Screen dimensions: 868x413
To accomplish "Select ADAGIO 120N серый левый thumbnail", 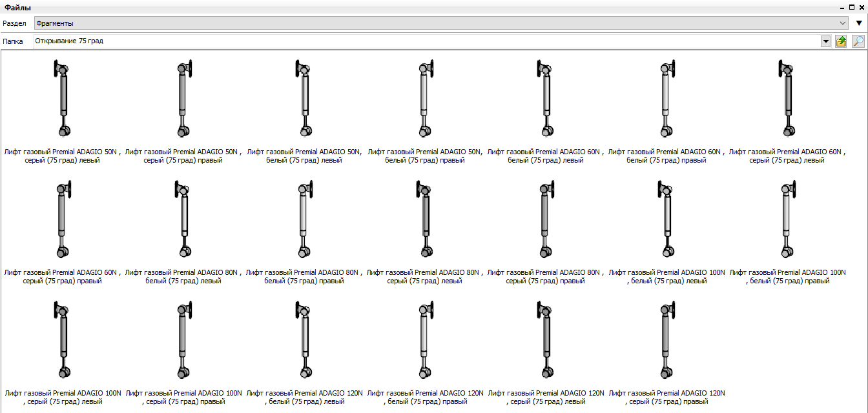I will pos(546,339).
